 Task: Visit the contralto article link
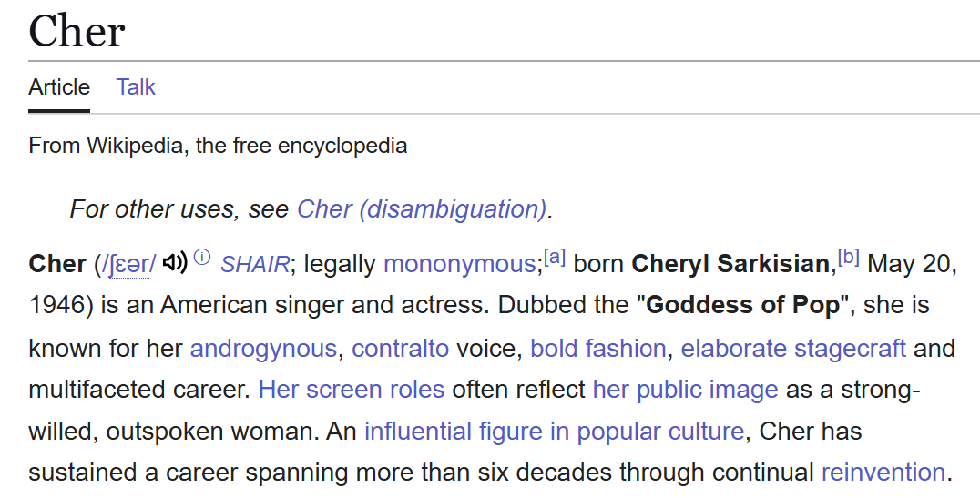click(401, 348)
